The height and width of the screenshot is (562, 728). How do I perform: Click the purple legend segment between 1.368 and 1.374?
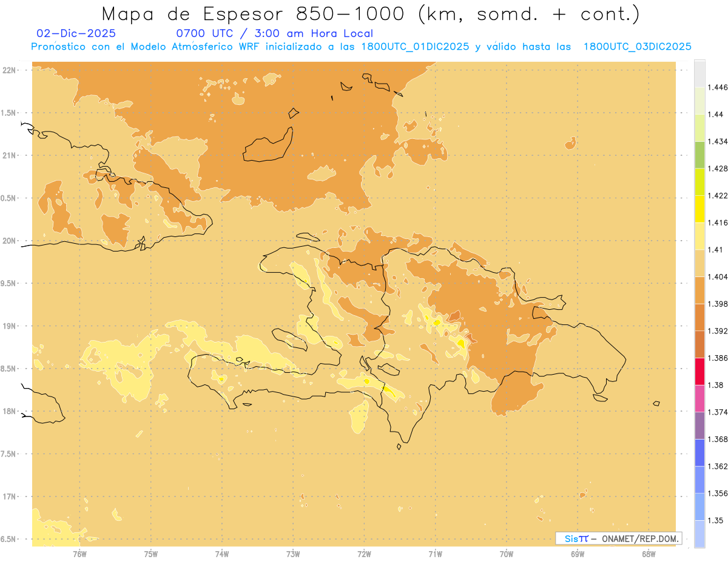point(699,426)
